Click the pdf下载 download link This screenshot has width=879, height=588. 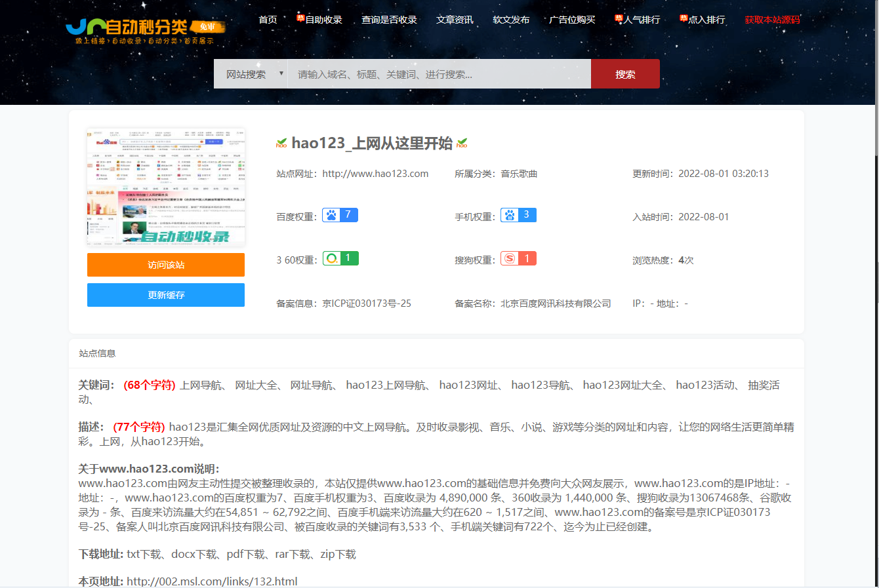pyautogui.click(x=246, y=554)
